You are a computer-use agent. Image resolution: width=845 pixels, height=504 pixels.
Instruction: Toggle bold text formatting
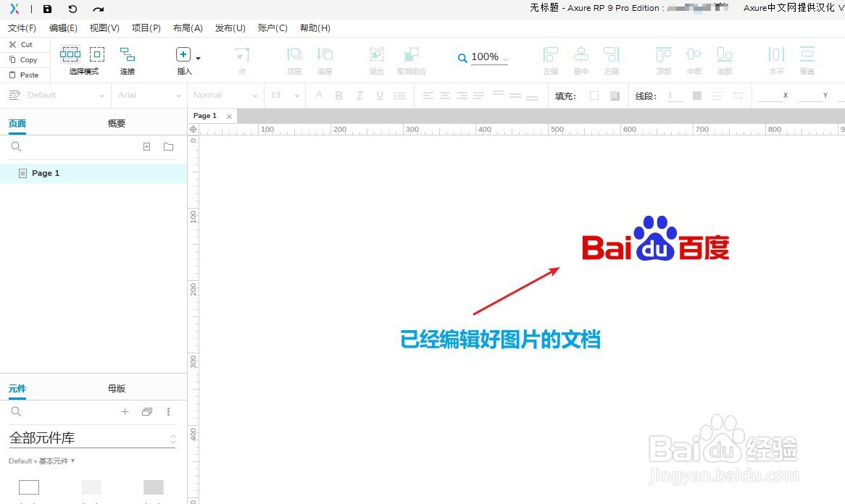click(338, 96)
